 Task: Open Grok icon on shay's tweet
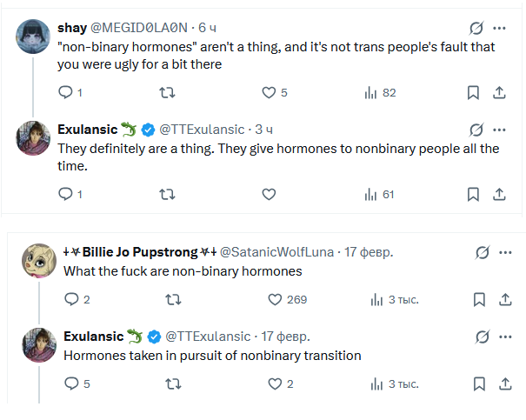coord(476,29)
